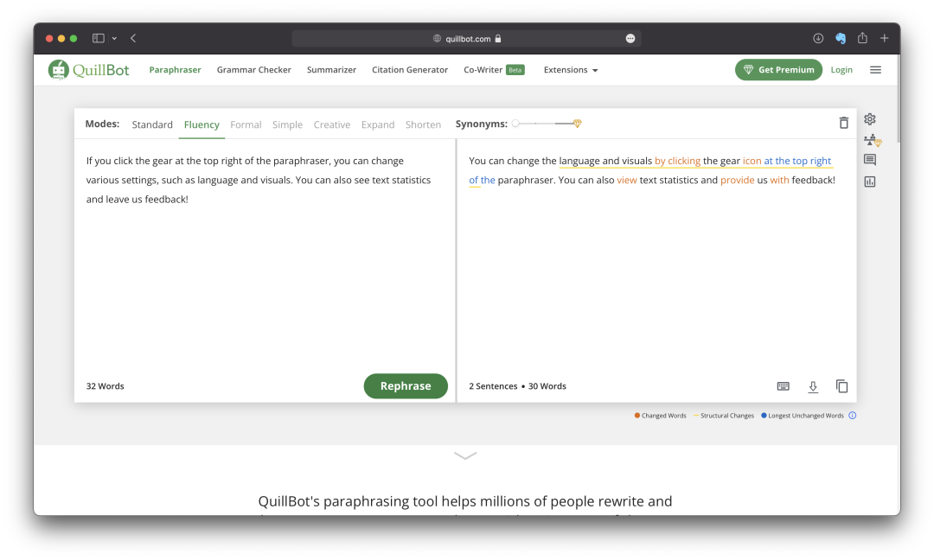The width and height of the screenshot is (934, 560).
Task: Open the Paraphraser page
Action: click(175, 70)
